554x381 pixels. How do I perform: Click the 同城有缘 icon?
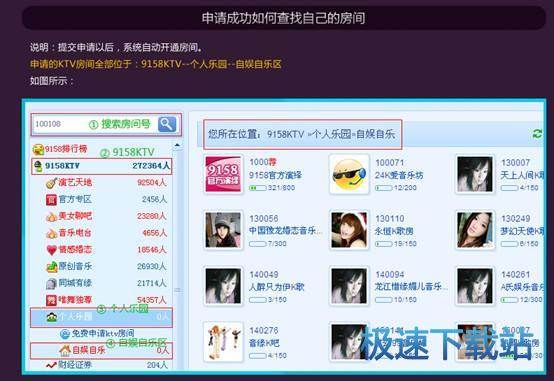[51, 283]
